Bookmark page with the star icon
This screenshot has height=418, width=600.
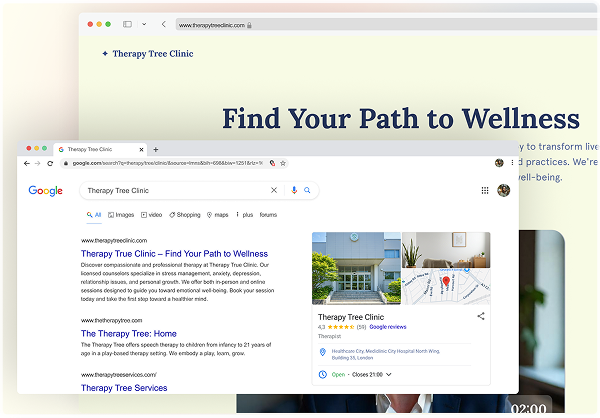pyautogui.click(x=283, y=163)
